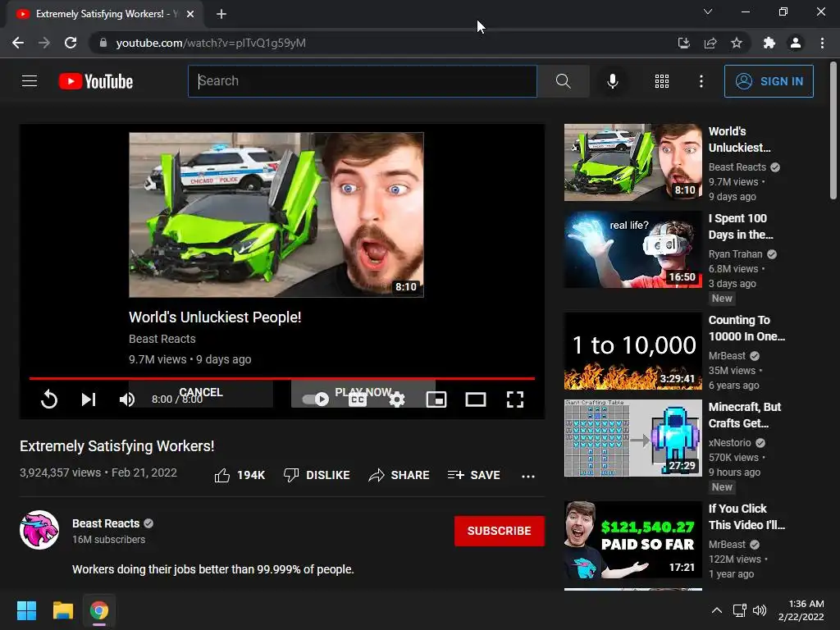Open Counting To 10000 video title
The image size is (840, 630).
(746, 328)
